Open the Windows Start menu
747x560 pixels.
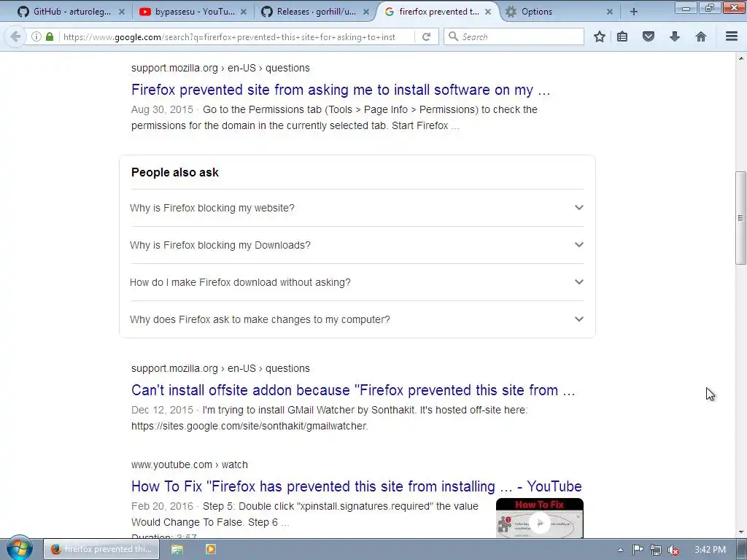tap(19, 548)
